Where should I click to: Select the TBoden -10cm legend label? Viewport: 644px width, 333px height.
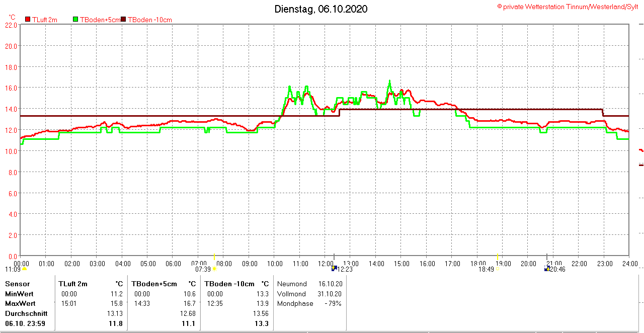[x=150, y=20]
